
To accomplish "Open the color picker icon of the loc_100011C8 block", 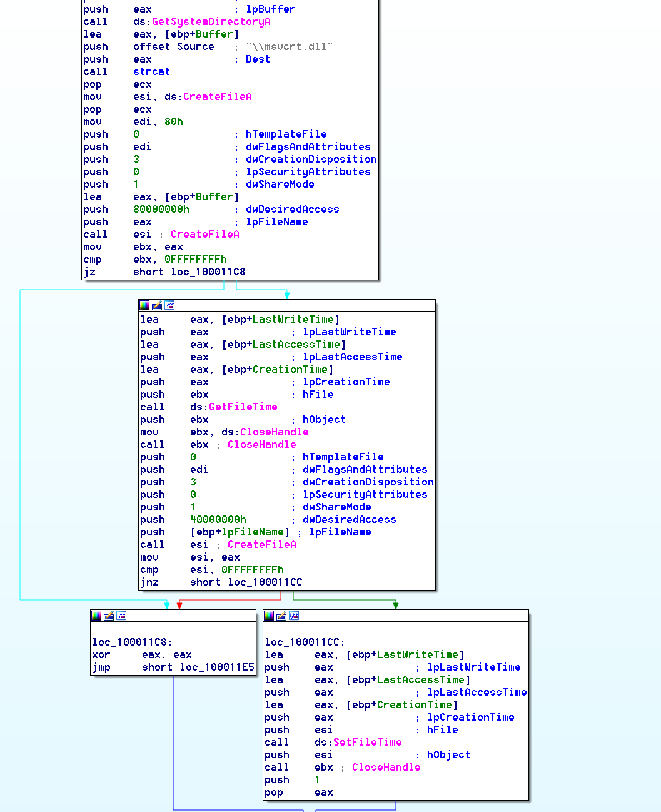I will click(x=96, y=616).
